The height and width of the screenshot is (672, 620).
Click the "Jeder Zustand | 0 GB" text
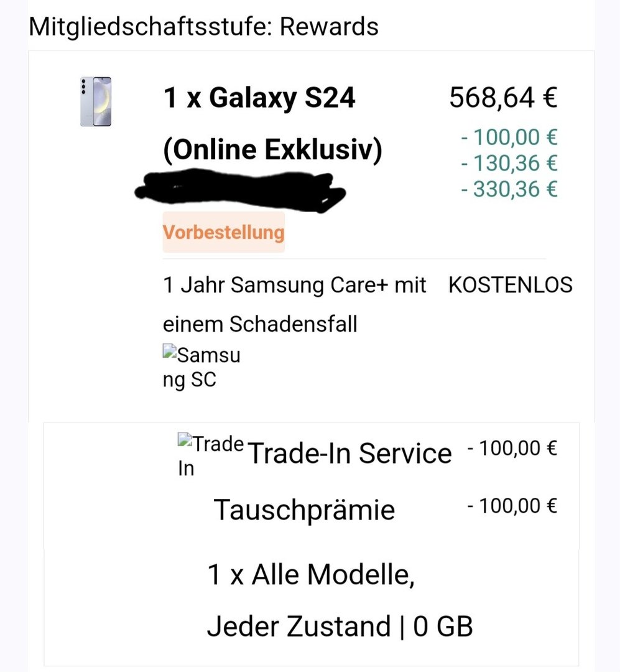coord(340,627)
